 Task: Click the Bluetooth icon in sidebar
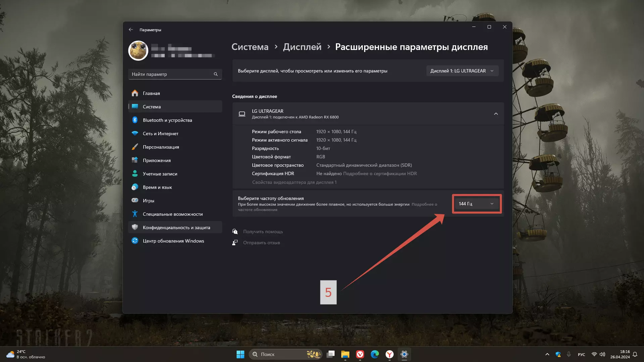point(135,120)
